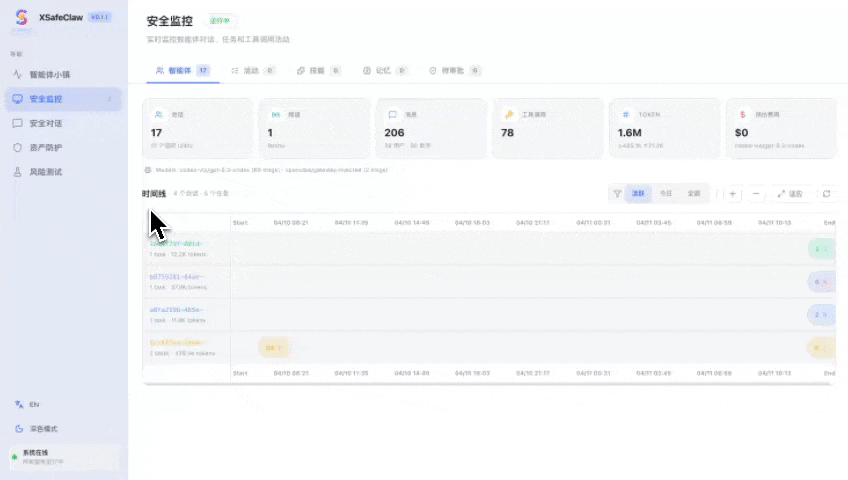Zoom in timeline with plus button
Screen dimensions: 848x480
(x=733, y=194)
